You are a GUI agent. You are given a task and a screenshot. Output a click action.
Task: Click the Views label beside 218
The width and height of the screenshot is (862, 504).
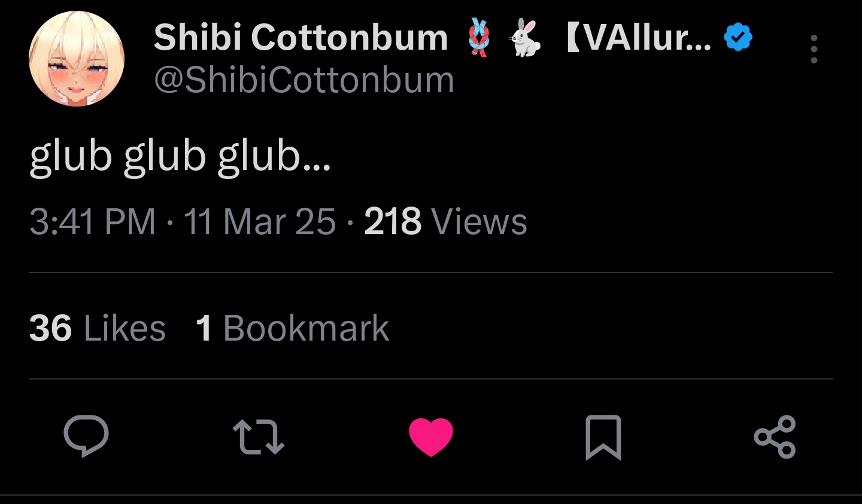point(479,221)
